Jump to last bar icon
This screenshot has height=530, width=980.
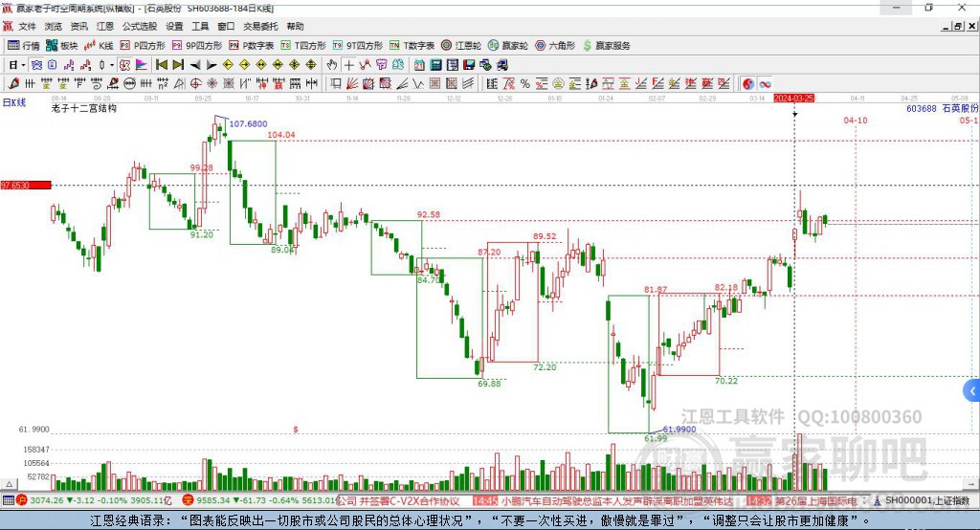[178, 65]
